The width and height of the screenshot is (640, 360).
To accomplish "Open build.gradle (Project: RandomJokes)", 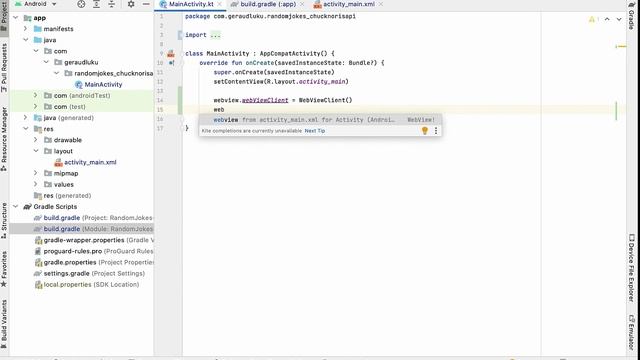I will click(x=93, y=218).
